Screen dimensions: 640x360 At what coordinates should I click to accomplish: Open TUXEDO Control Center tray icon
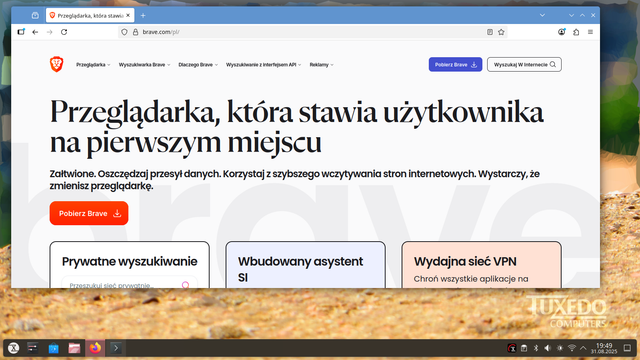512,348
